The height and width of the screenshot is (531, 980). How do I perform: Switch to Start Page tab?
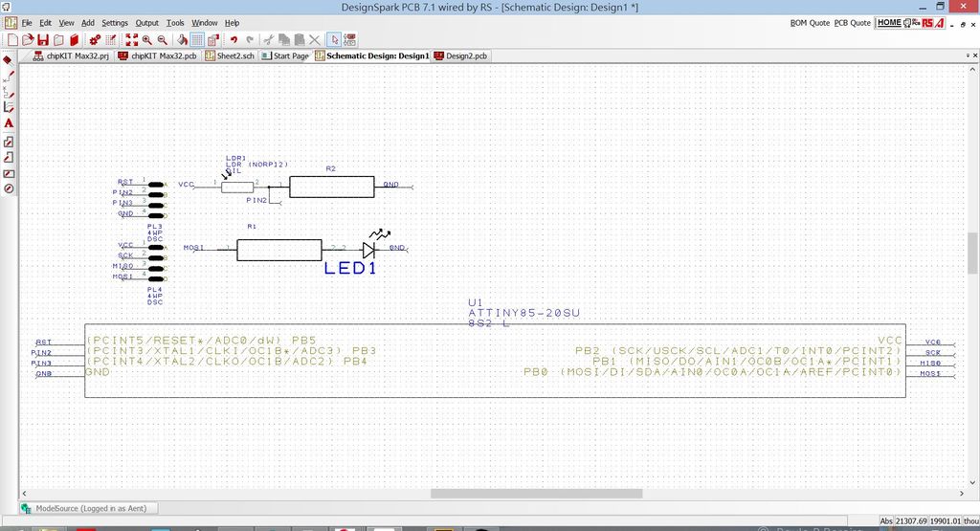285,55
